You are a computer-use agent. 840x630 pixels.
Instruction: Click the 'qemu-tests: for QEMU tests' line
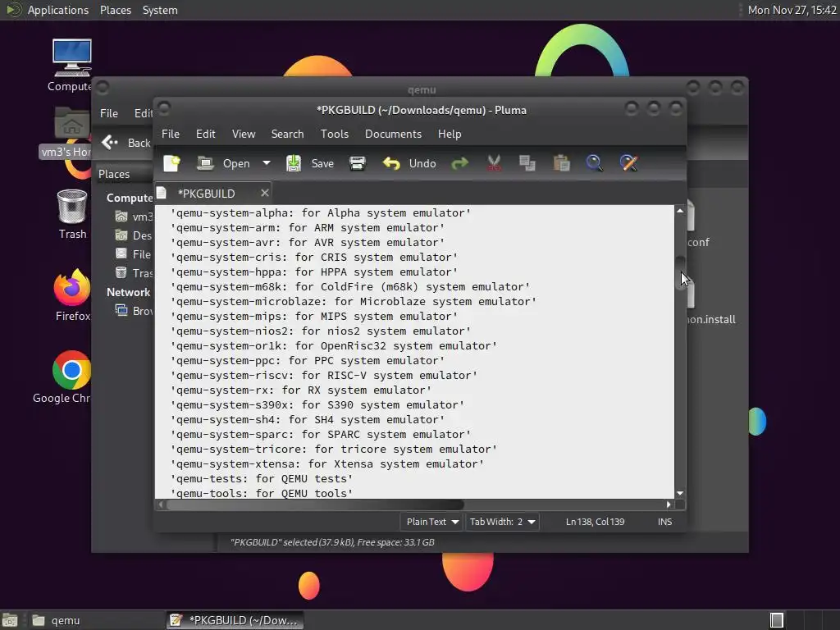click(262, 479)
